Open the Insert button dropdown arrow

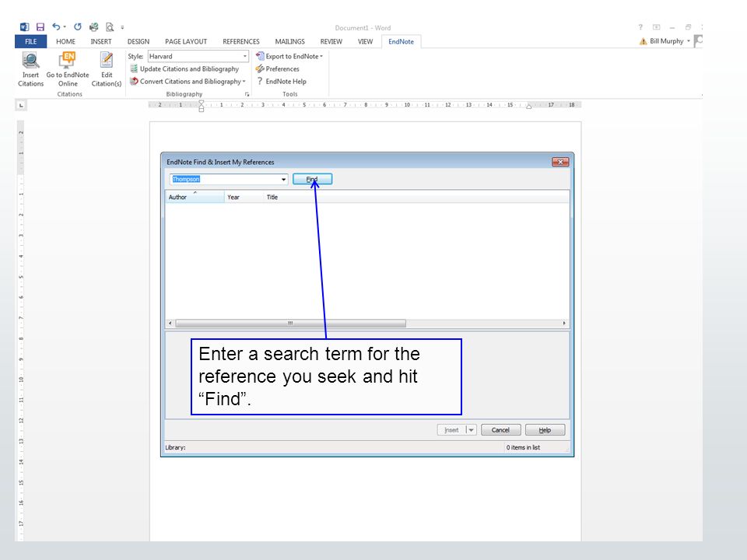click(x=472, y=430)
